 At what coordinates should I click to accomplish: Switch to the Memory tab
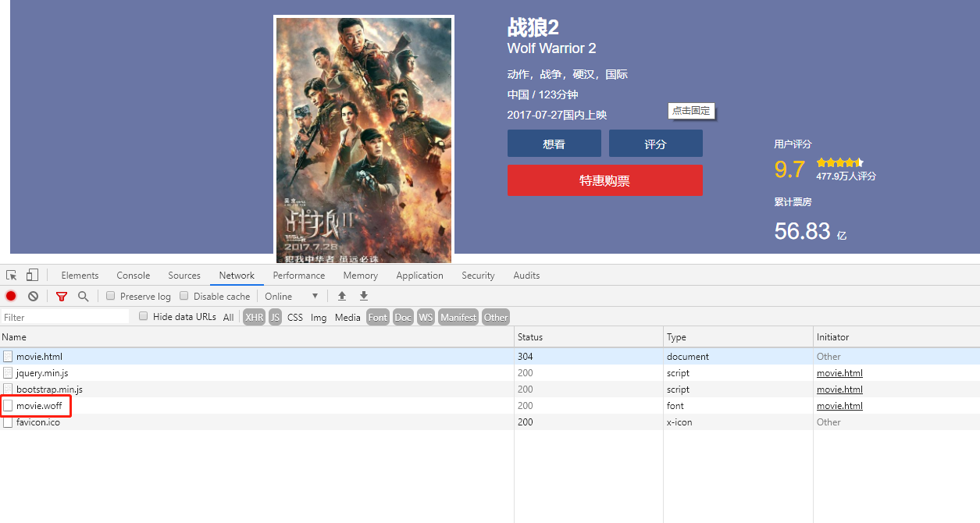click(361, 276)
